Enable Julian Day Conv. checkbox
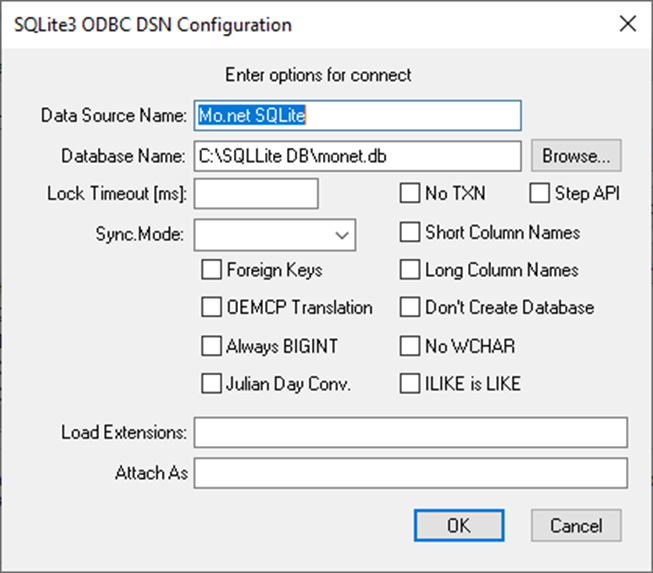 click(x=211, y=383)
